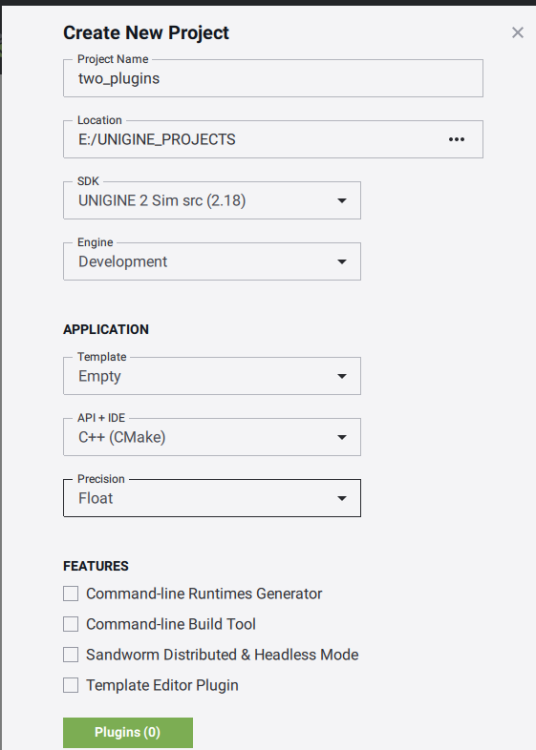Click the Empty template selection
The image size is (536, 750).
click(x=99, y=376)
